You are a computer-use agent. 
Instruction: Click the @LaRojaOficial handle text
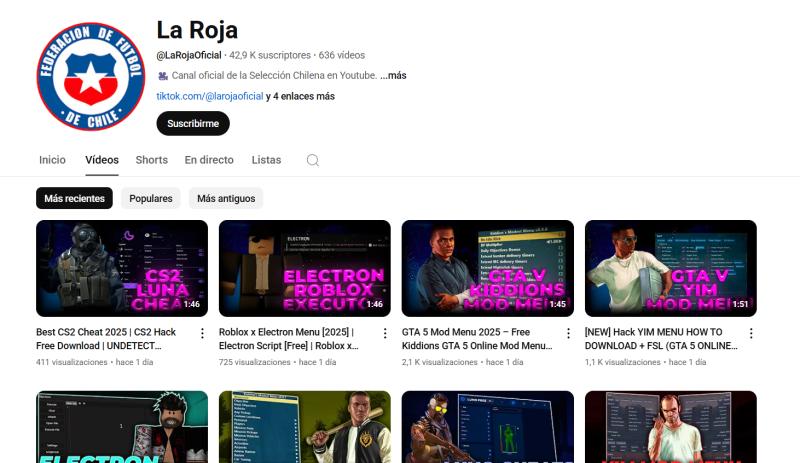point(189,55)
